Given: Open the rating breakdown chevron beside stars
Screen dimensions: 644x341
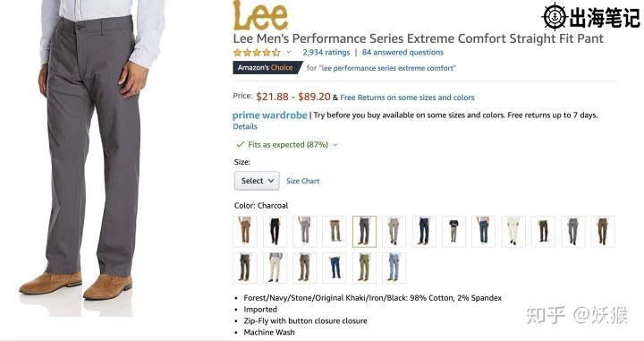Looking at the screenshot, I should point(289,52).
